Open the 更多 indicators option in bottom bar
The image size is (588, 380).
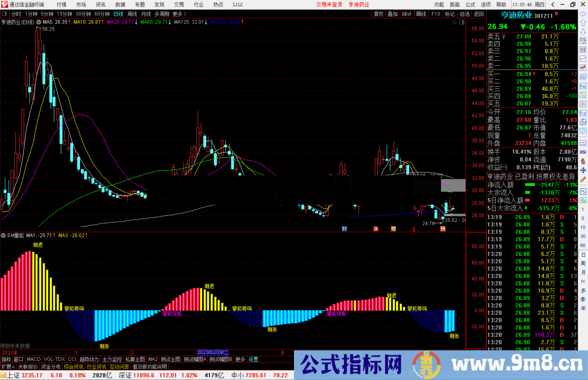pyautogui.click(x=240, y=359)
